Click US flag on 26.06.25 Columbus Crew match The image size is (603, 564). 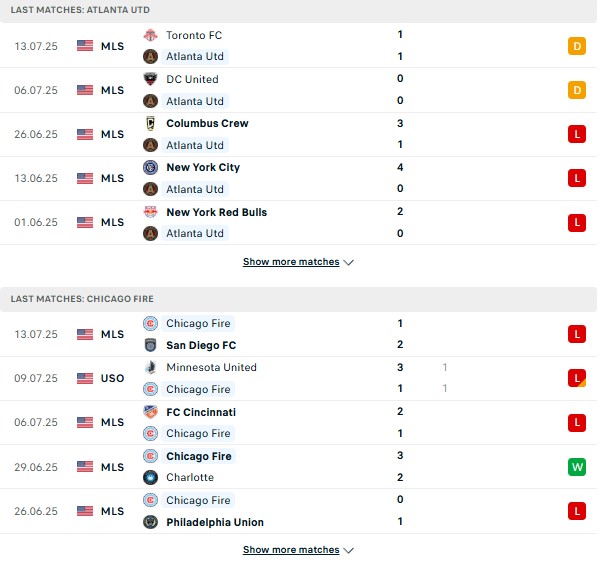[x=85, y=134]
